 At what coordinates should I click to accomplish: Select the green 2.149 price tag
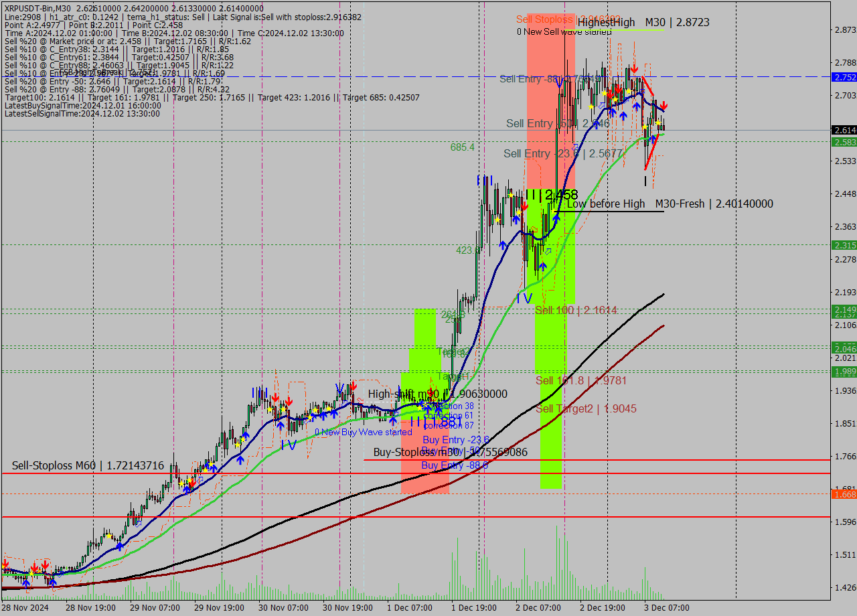pyautogui.click(x=844, y=309)
